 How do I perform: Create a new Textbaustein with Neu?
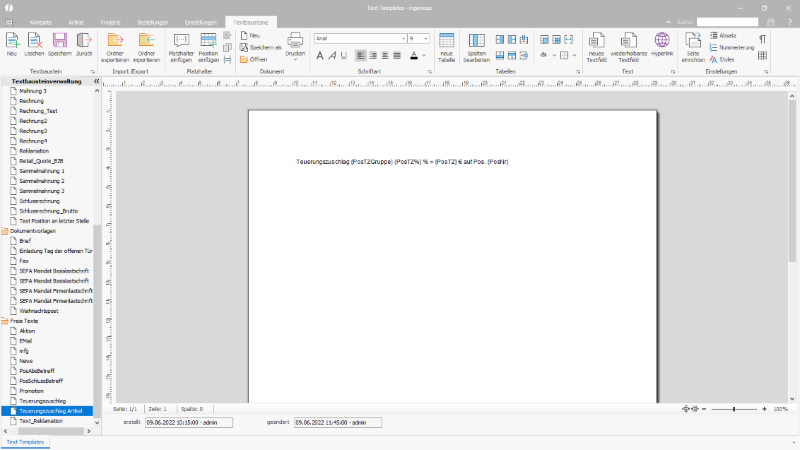tap(12, 44)
